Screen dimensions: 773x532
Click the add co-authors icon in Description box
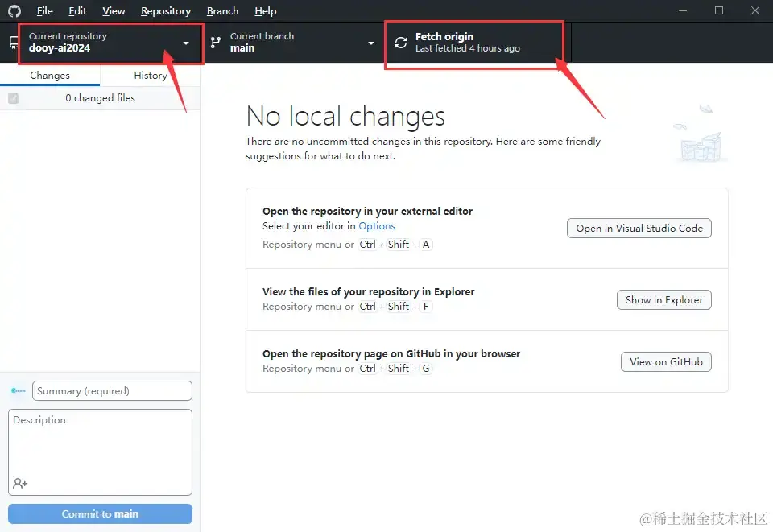click(x=20, y=483)
